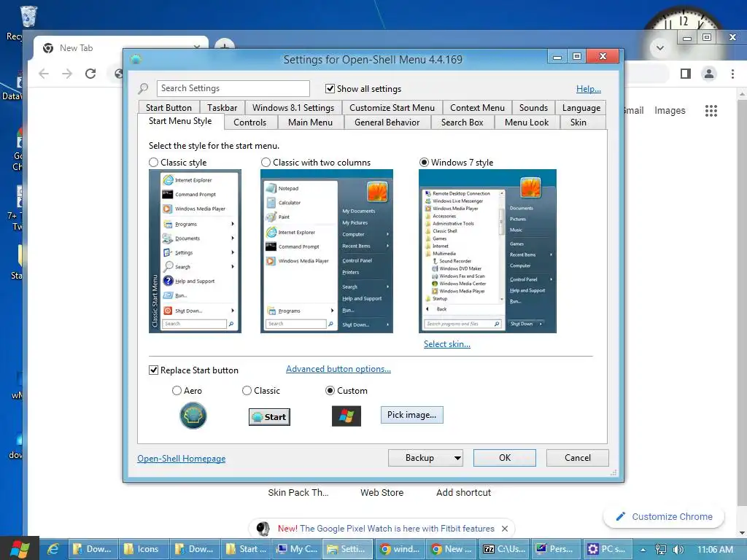Open the Context Menu tab
This screenshot has height=560, width=747.
[x=477, y=108]
